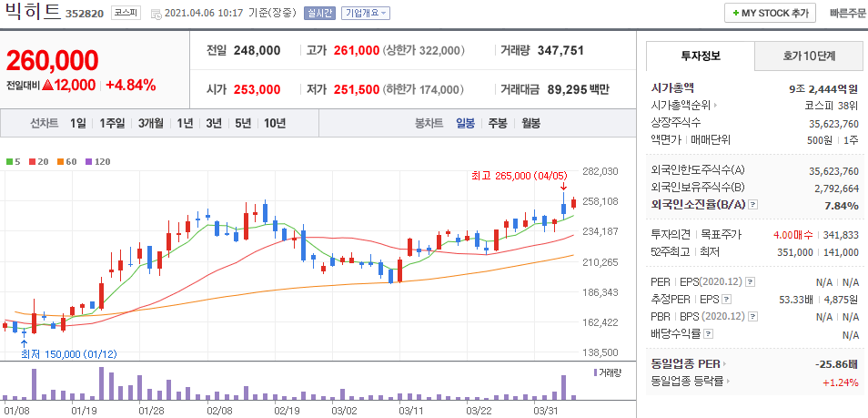Switch to the 투자정보 tab
The width and height of the screenshot is (868, 418).
coord(701,56)
